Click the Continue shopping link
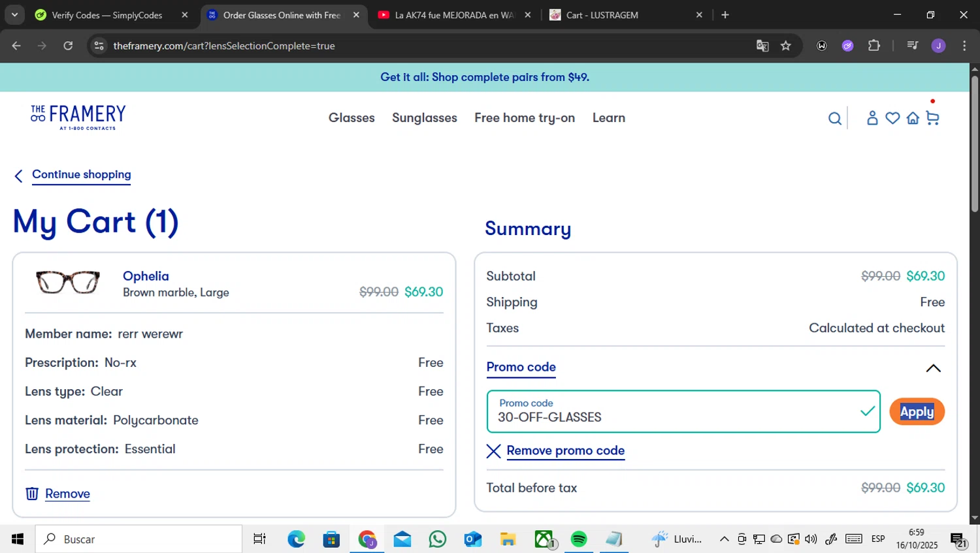 [82, 175]
